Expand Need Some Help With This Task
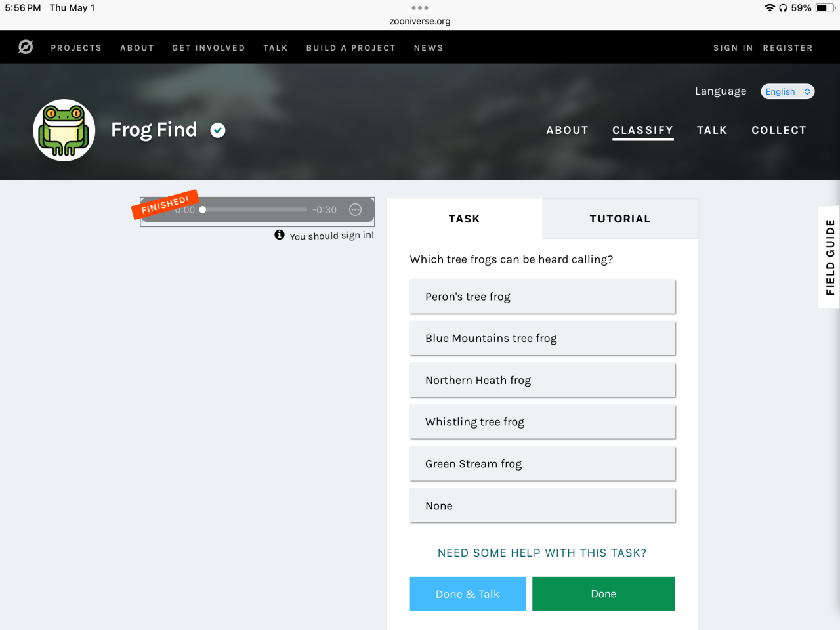Screen dimensions: 840x630 pos(542,553)
